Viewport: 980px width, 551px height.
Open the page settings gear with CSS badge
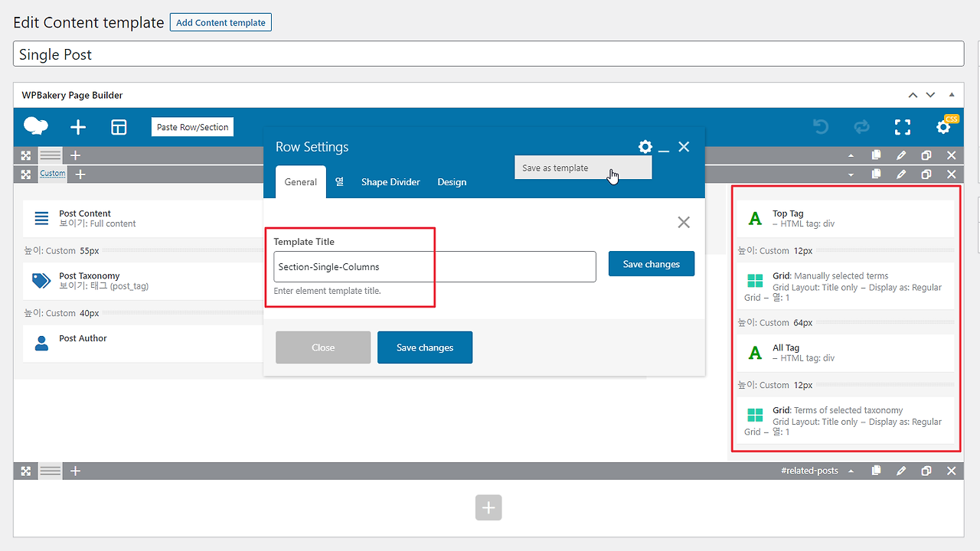tap(945, 126)
